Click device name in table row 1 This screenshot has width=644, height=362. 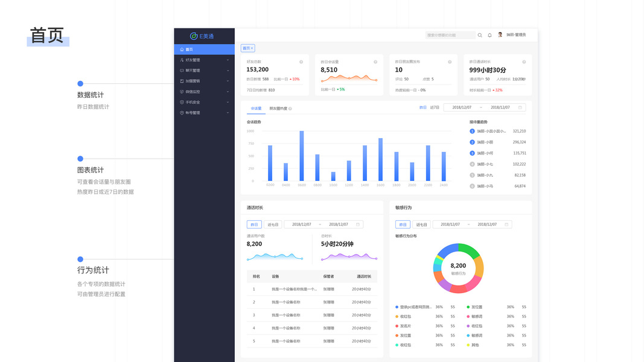point(294,290)
